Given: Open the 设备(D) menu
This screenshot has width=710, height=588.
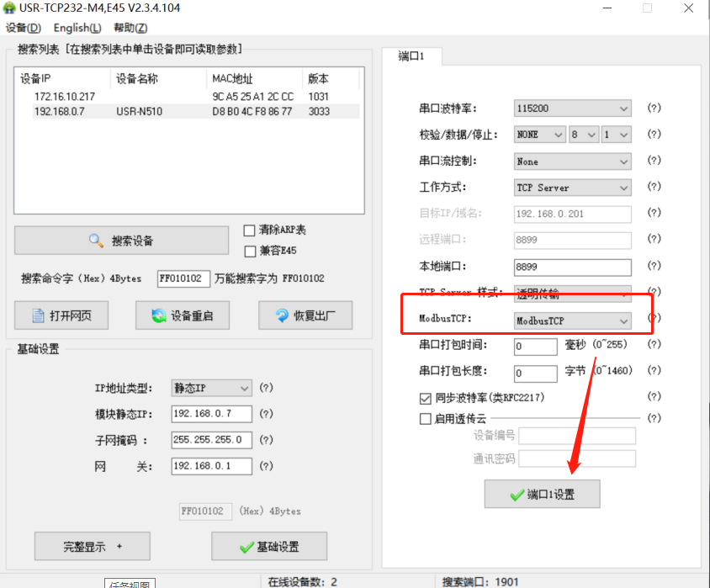Looking at the screenshot, I should tap(23, 28).
